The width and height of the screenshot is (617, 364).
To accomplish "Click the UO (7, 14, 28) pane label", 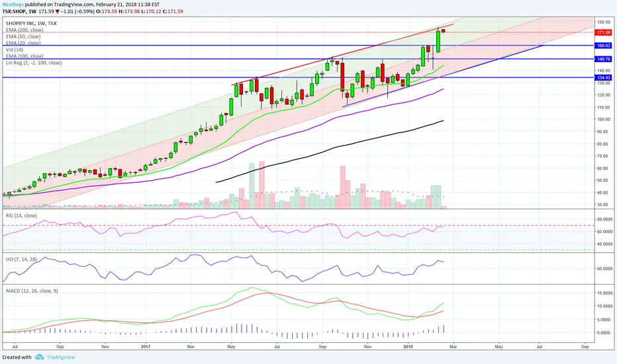I will tap(21, 259).
